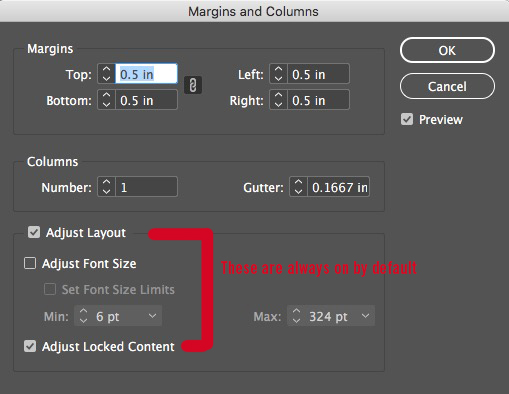This screenshot has height=394, width=509.
Task: Click the Left margin stepper arrows
Action: [x=278, y=74]
